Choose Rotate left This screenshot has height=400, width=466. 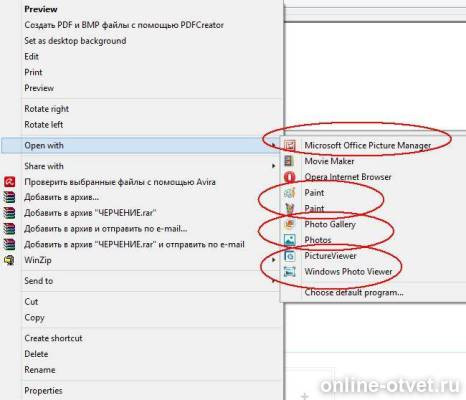click(43, 125)
